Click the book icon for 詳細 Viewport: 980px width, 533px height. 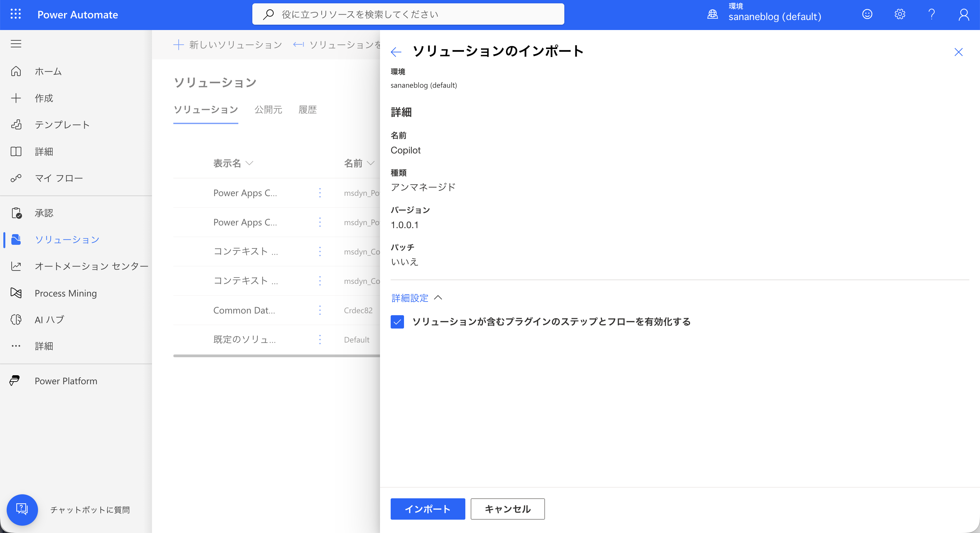16,151
